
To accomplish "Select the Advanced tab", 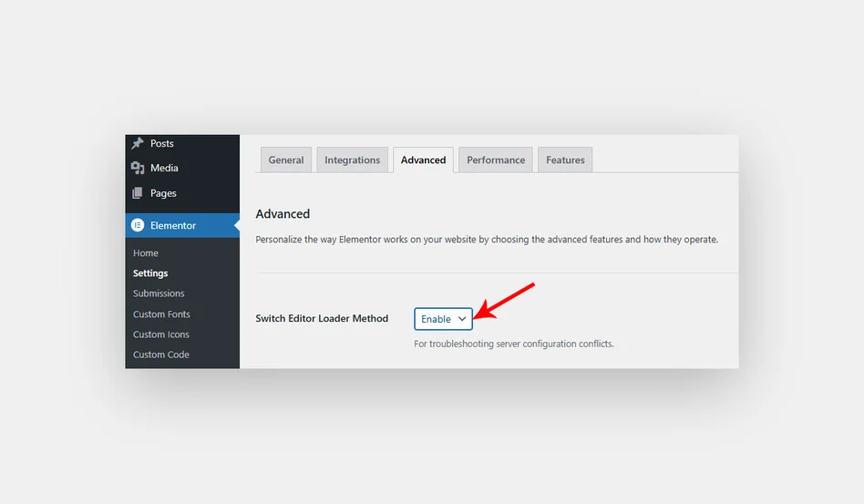I will click(x=423, y=160).
